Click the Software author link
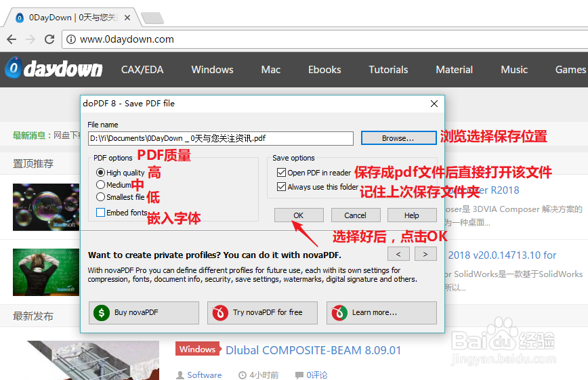This screenshot has height=380, width=588. tap(205, 375)
